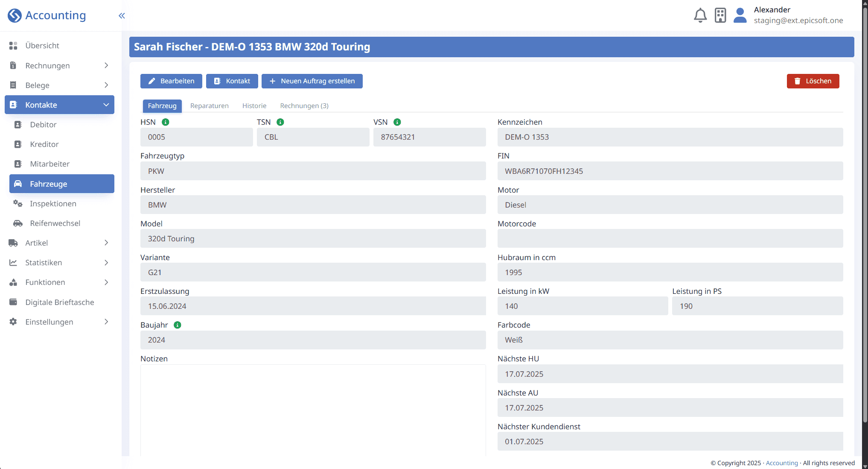Expand the Rechnungen menu
The image size is (868, 469).
pyautogui.click(x=59, y=65)
